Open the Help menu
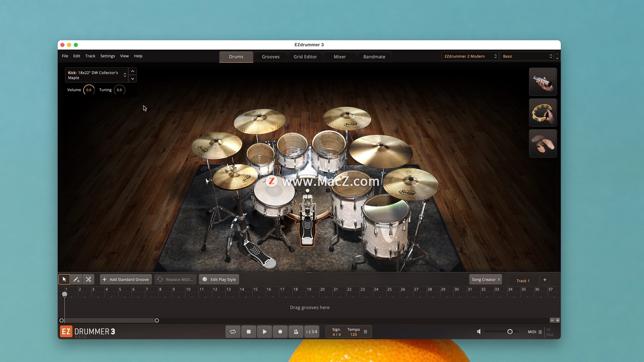The image size is (644, 362). pyautogui.click(x=138, y=56)
